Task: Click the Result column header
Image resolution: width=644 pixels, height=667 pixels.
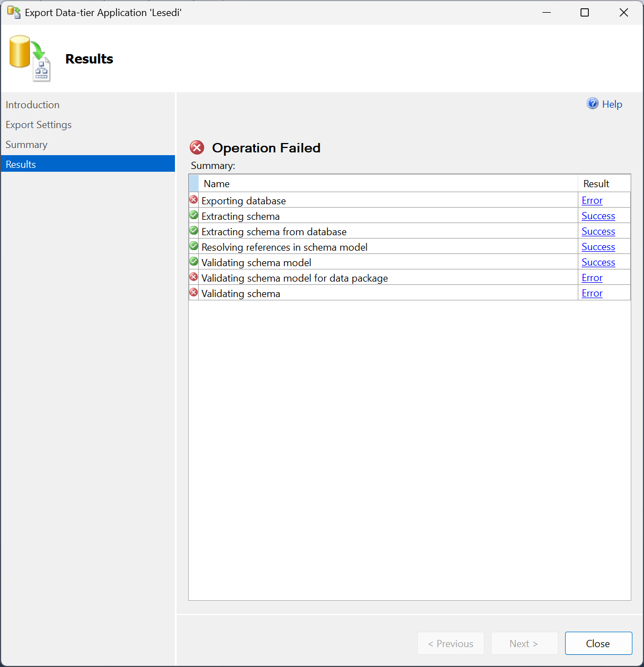Action: tap(597, 183)
